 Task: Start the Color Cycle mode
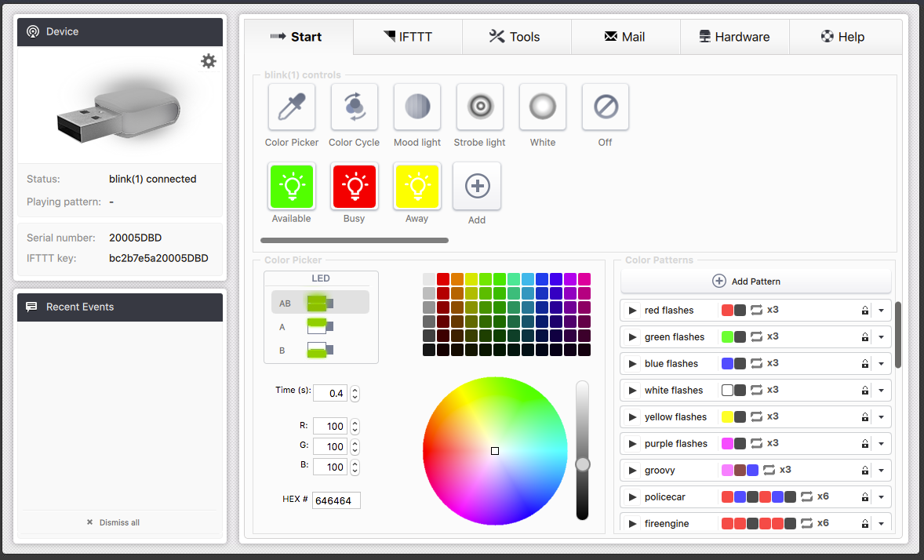(x=355, y=107)
